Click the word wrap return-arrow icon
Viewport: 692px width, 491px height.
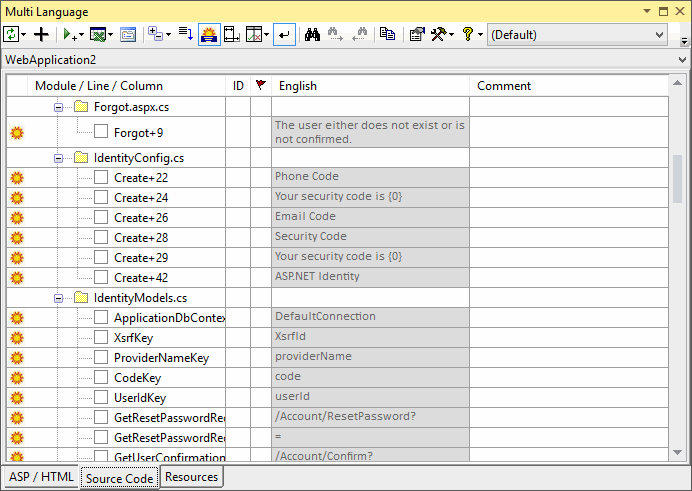[284, 34]
